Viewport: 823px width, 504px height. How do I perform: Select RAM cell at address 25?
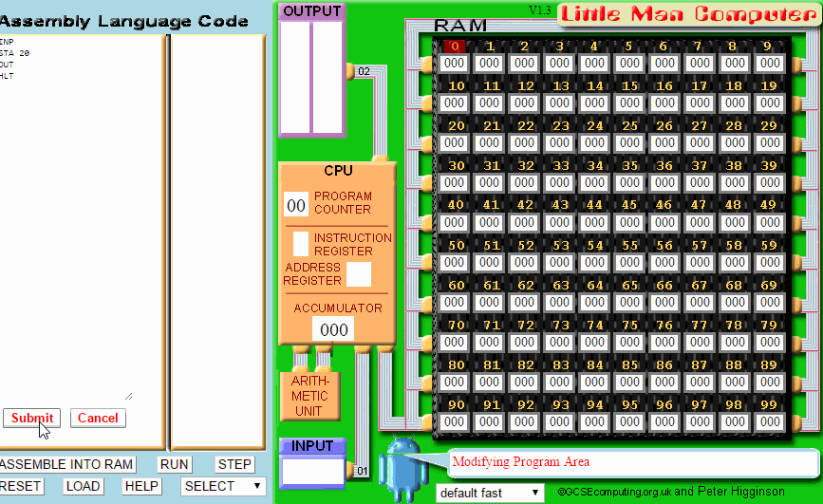tap(629, 142)
